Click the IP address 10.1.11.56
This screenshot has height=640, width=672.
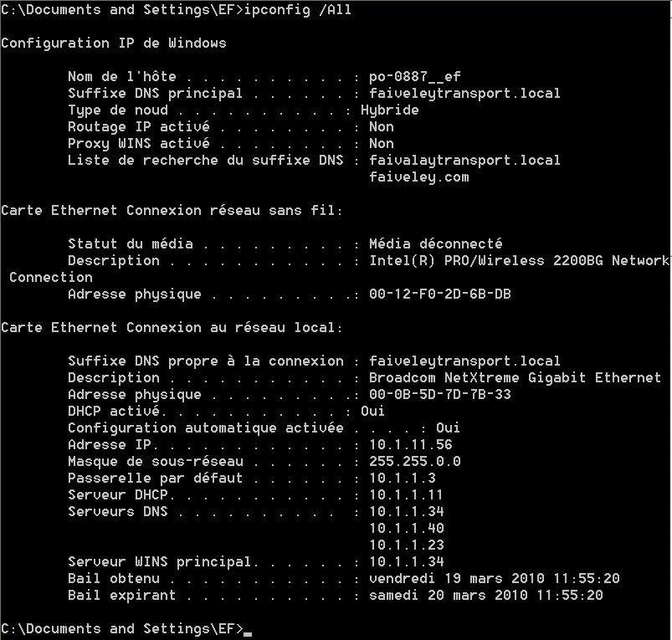(411, 445)
